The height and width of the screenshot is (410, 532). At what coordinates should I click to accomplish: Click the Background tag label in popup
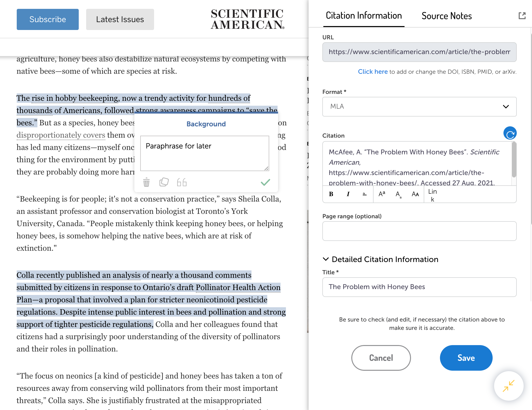[x=206, y=124]
